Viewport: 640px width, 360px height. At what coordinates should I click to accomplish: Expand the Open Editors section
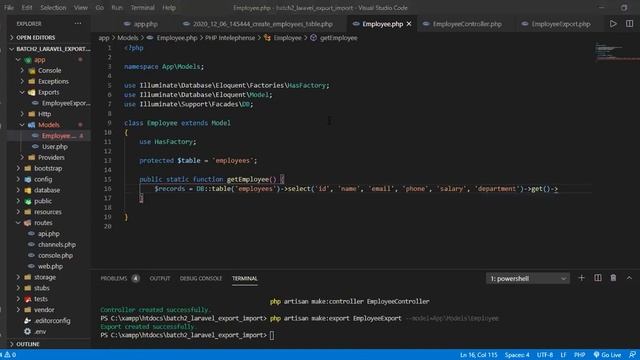(36, 38)
